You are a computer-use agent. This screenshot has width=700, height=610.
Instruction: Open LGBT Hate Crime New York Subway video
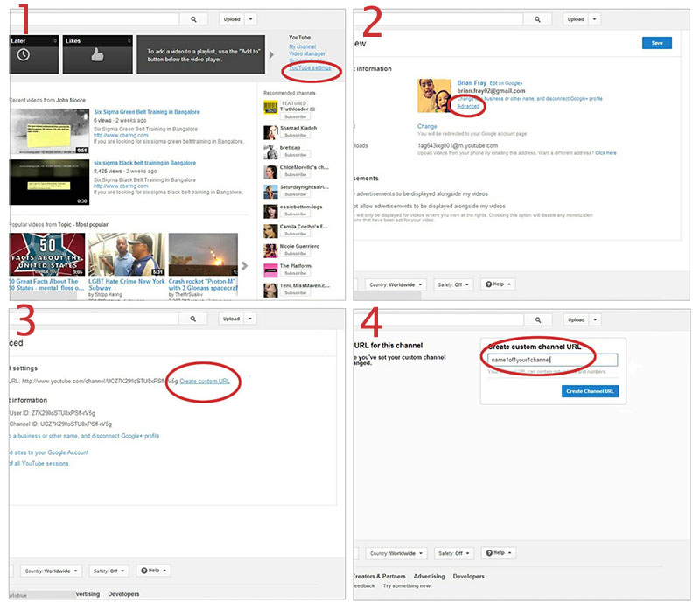click(x=126, y=285)
